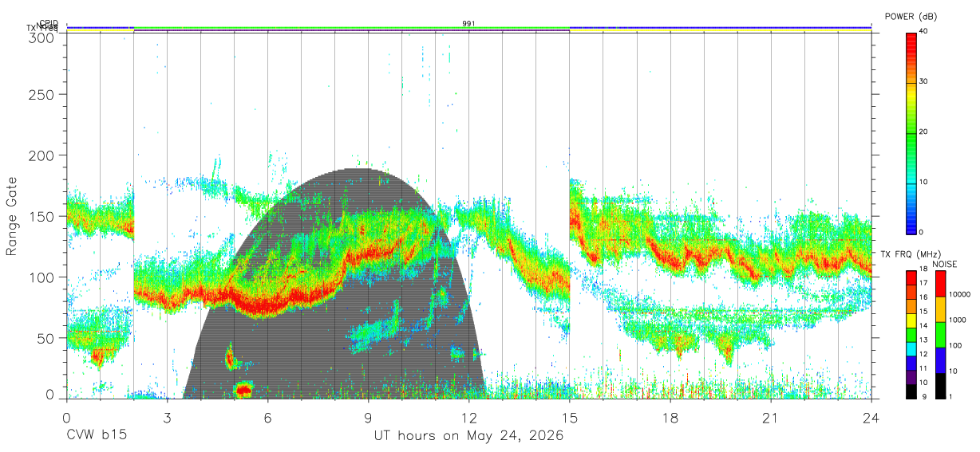Pick the green middle of the POWER colorbar
This screenshot has height=452, width=980.
pos(911,132)
